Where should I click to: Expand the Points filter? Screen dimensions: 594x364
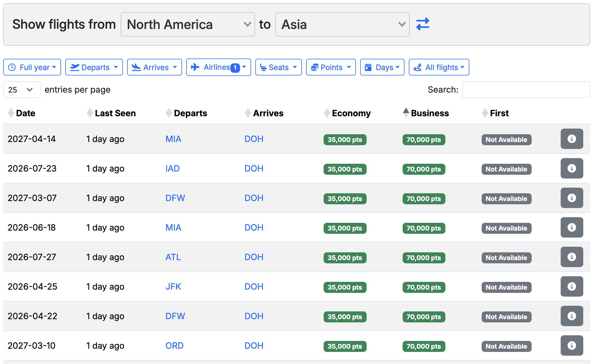coord(331,67)
